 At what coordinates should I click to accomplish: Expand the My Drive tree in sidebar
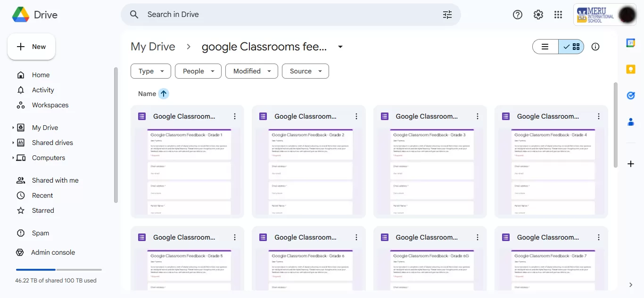pyautogui.click(x=13, y=128)
